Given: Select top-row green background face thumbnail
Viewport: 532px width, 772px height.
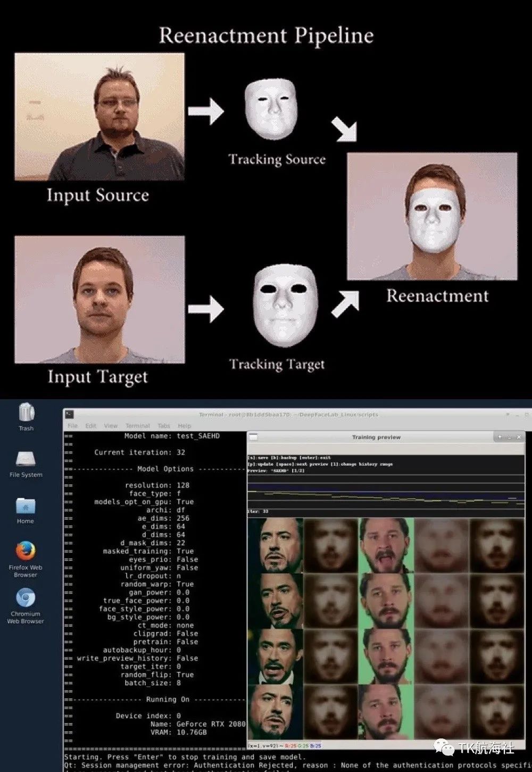Looking at the screenshot, I should pyautogui.click(x=386, y=545).
